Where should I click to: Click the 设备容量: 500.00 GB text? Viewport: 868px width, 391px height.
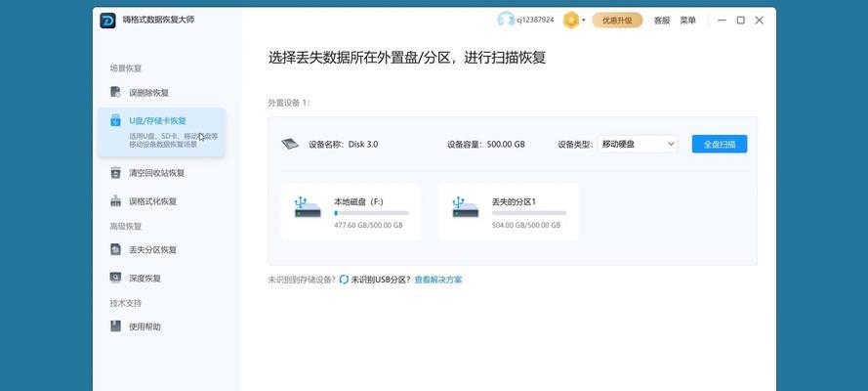pos(486,144)
